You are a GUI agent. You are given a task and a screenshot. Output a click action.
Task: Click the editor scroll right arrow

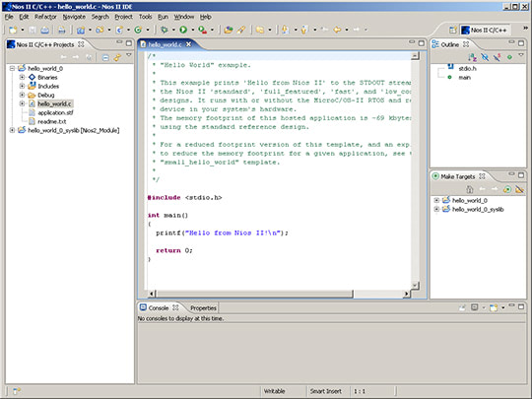407,294
